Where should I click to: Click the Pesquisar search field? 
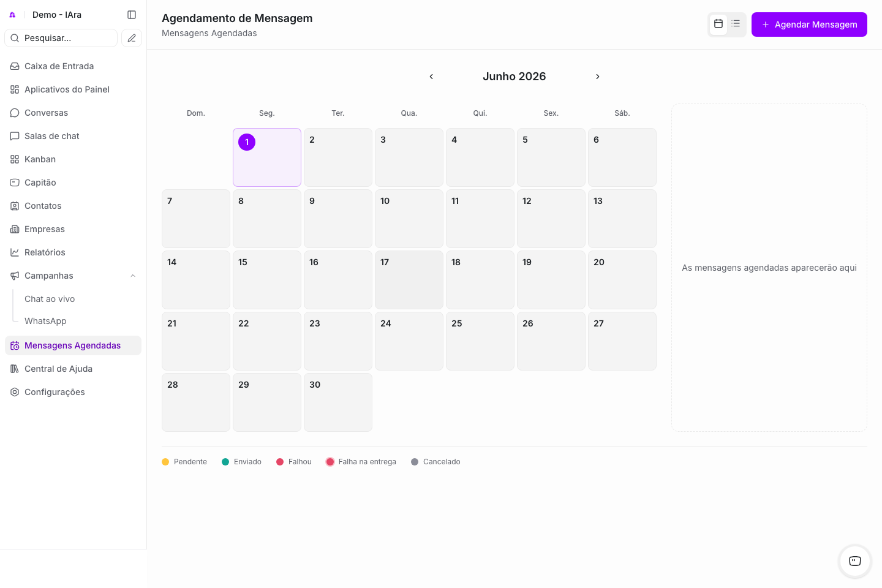pyautogui.click(x=61, y=38)
